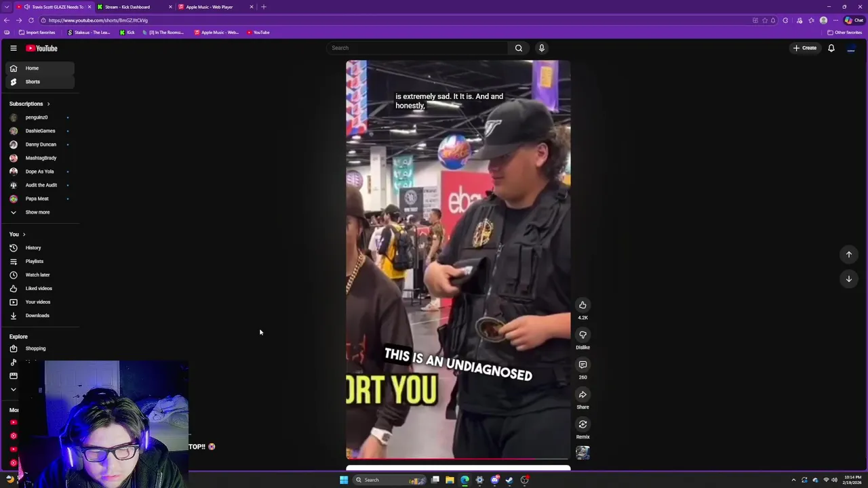Image resolution: width=868 pixels, height=488 pixels.
Task: Reload the page
Action: [x=31, y=20]
